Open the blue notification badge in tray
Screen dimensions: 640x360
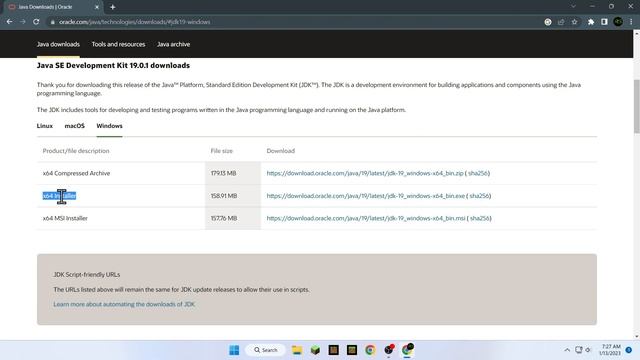click(x=629, y=350)
